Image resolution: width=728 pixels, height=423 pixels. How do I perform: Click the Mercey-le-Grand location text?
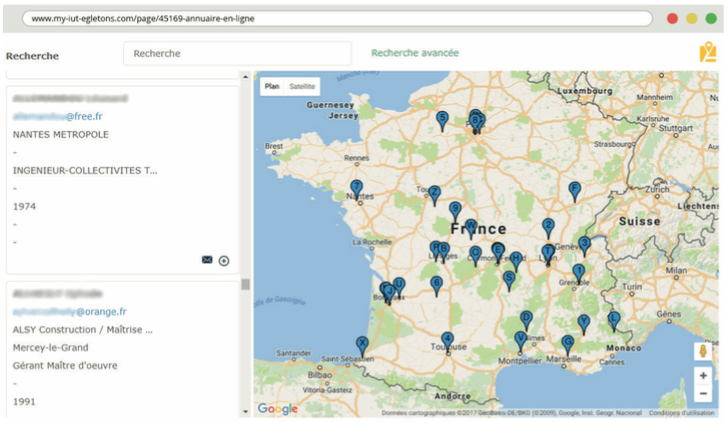51,348
